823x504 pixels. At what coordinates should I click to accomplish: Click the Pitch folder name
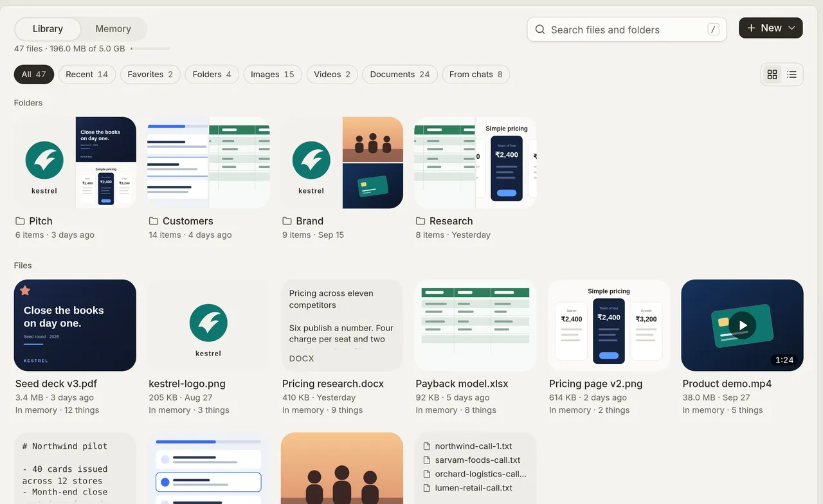coord(41,221)
